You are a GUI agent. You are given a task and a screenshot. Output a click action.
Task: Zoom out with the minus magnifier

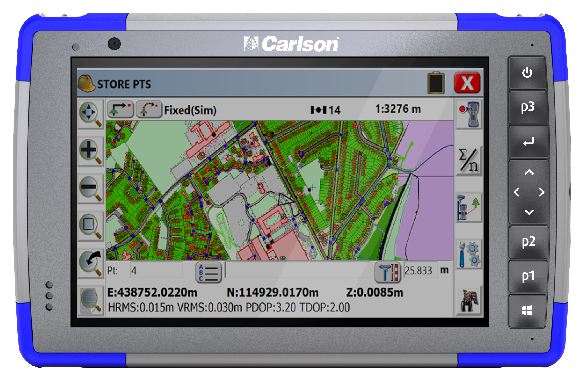[x=91, y=189]
